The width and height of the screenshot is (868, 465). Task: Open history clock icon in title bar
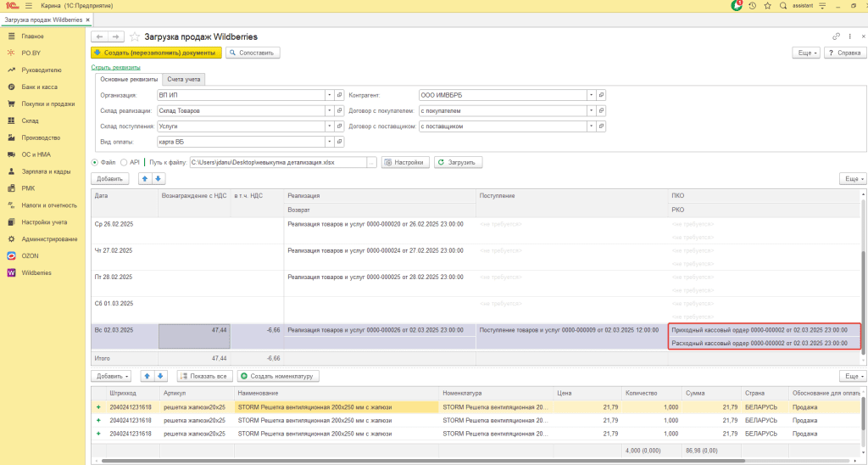coord(752,6)
